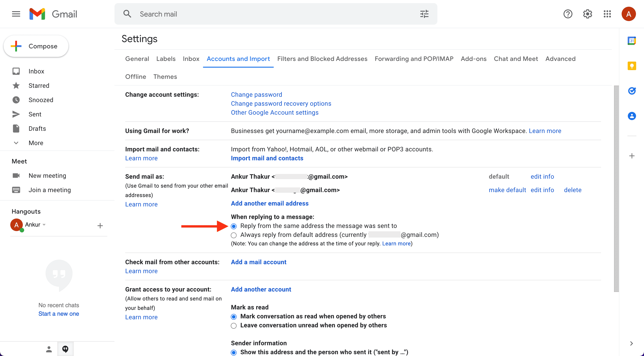Click Learn more about Google Workspace
This screenshot has width=644, height=356.
click(x=545, y=131)
